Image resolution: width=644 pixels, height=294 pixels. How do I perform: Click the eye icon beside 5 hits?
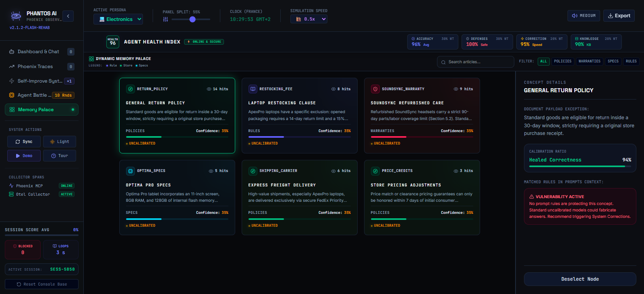coord(211,171)
